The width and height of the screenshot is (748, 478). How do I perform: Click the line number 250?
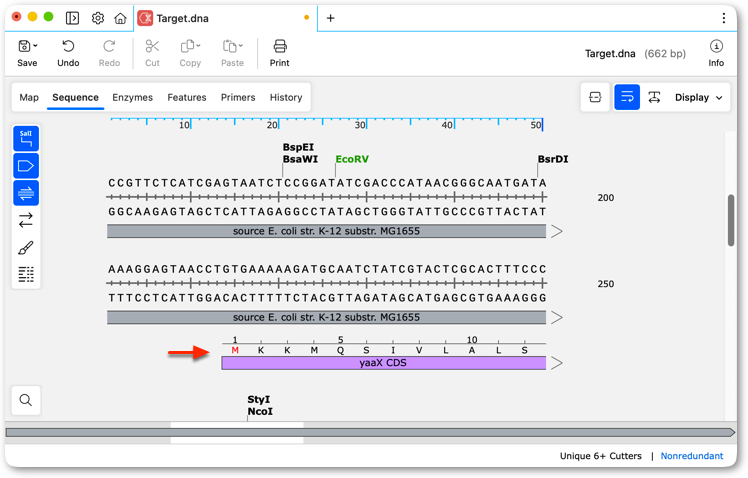606,284
